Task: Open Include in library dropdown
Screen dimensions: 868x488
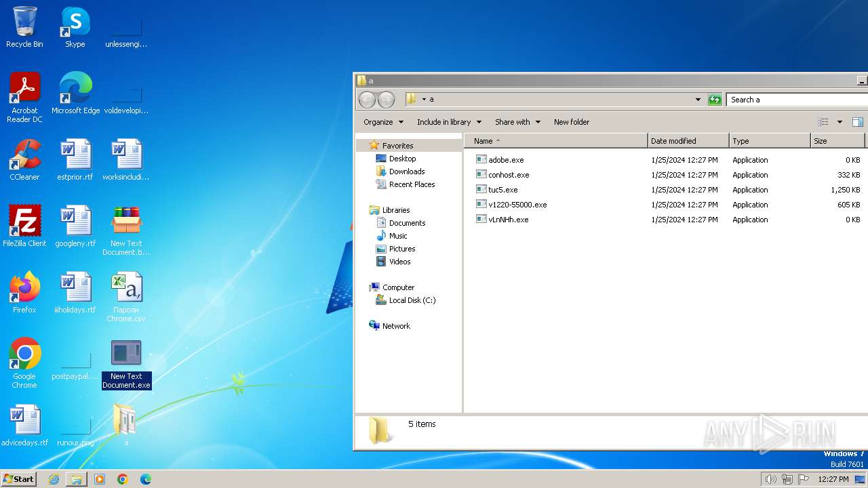Action: pos(449,122)
